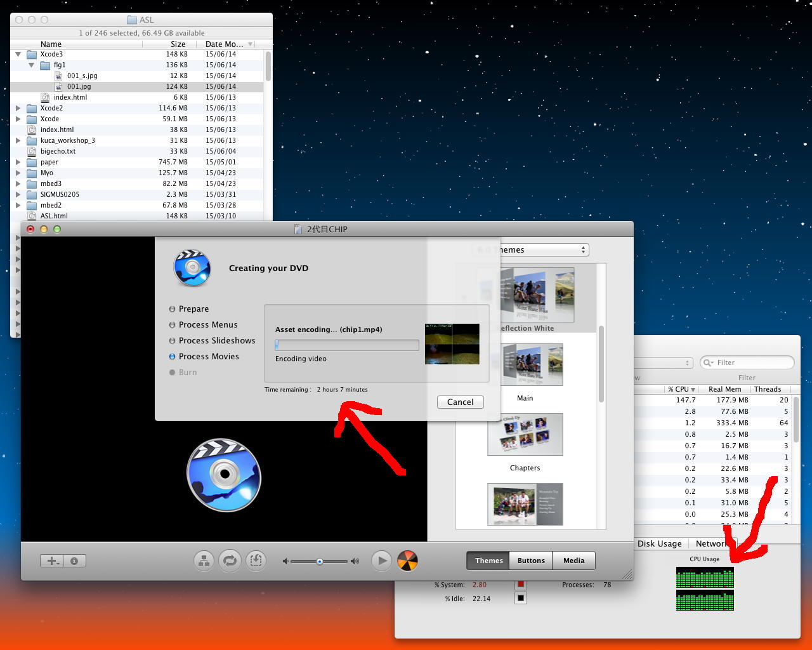Select the process row using 333.4 MB
The height and width of the screenshot is (650, 812).
713,423
